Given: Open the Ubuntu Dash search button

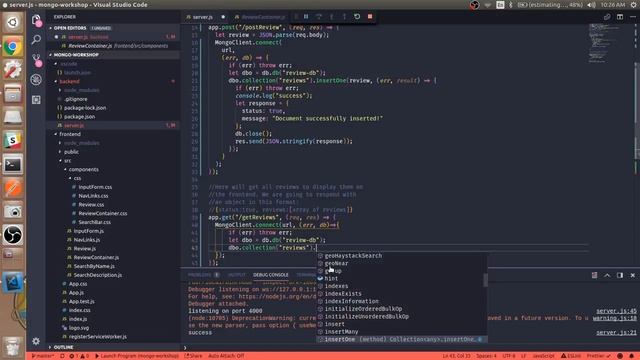Looking at the screenshot, I should (13, 22).
